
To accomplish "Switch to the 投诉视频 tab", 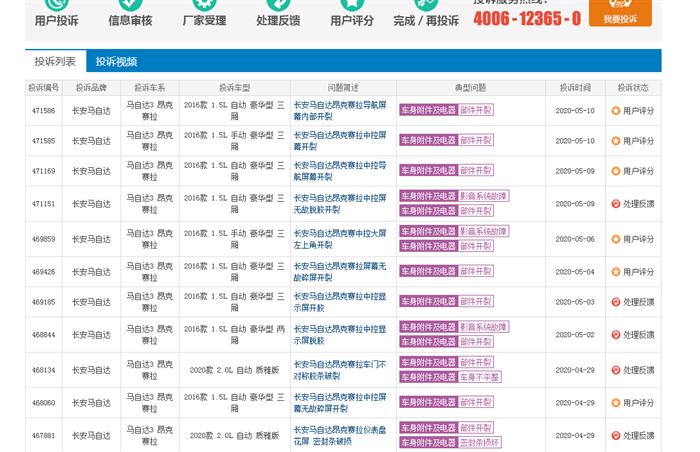I will click(116, 62).
